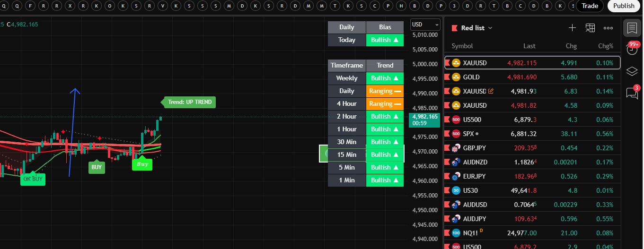This screenshot has width=644, height=249.
Task: Open the watchlist three-dots more menu
Action: coord(609,28)
